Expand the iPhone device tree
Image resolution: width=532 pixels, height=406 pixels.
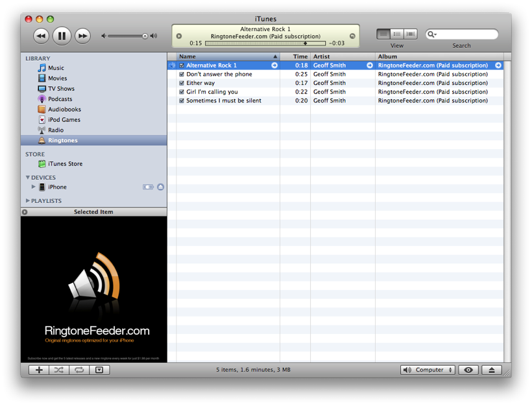[33, 187]
